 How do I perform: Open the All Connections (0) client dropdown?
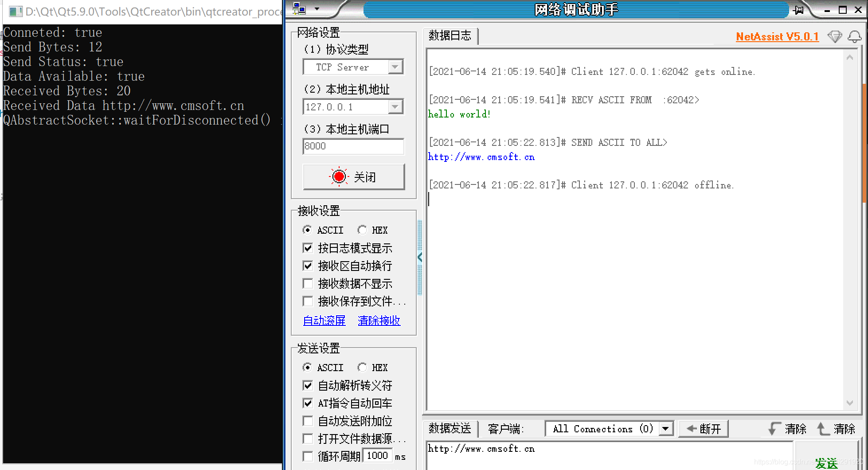pos(665,429)
